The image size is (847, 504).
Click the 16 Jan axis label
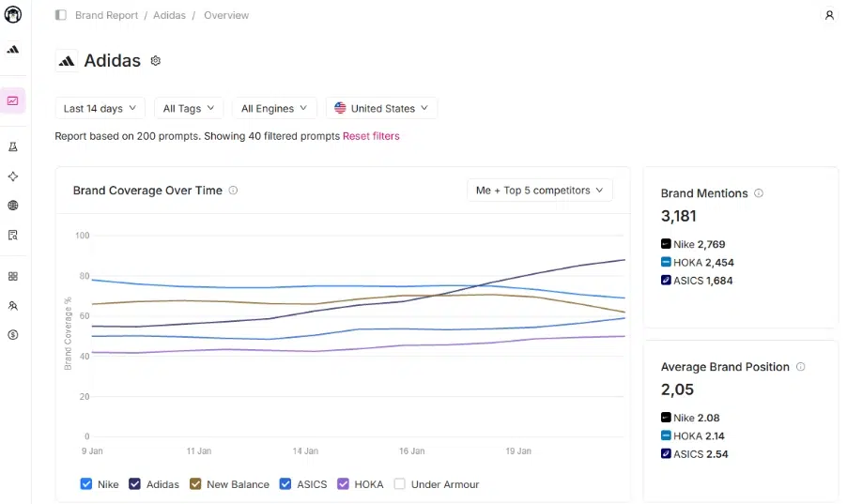tap(411, 451)
